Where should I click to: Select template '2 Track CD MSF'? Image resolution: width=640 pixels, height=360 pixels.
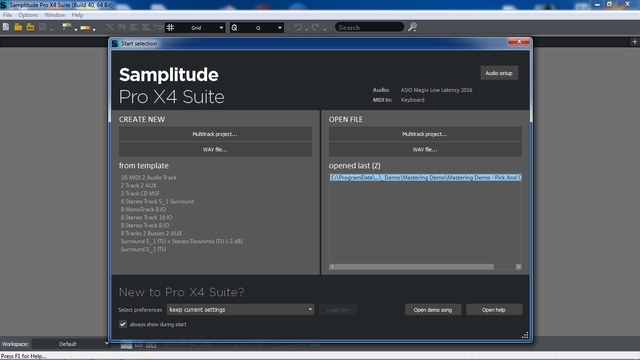click(x=140, y=193)
